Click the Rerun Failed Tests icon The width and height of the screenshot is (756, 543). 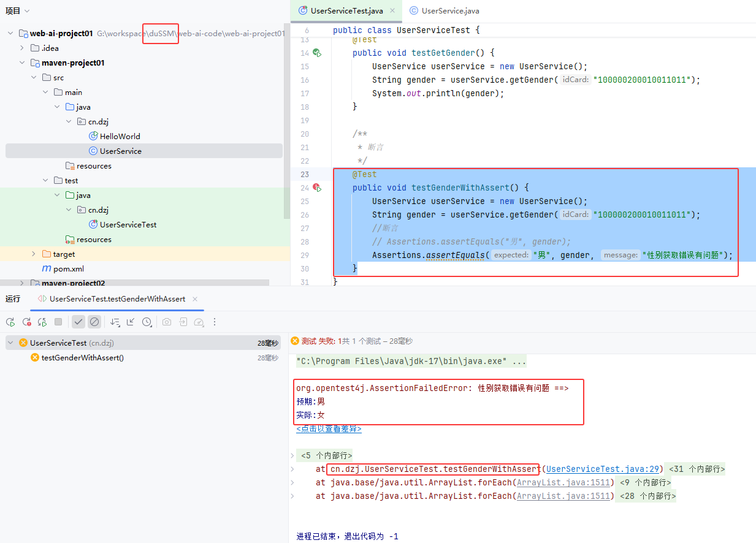(26, 322)
